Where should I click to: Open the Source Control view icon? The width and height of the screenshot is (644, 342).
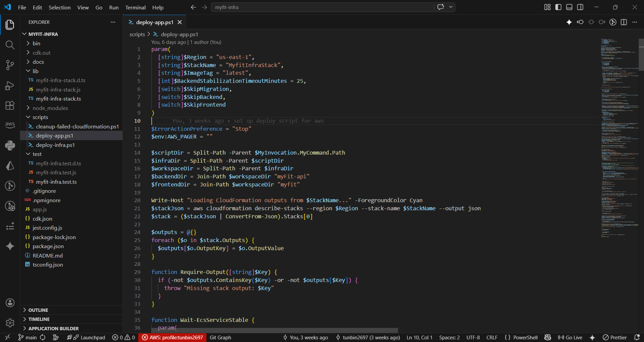[10, 65]
